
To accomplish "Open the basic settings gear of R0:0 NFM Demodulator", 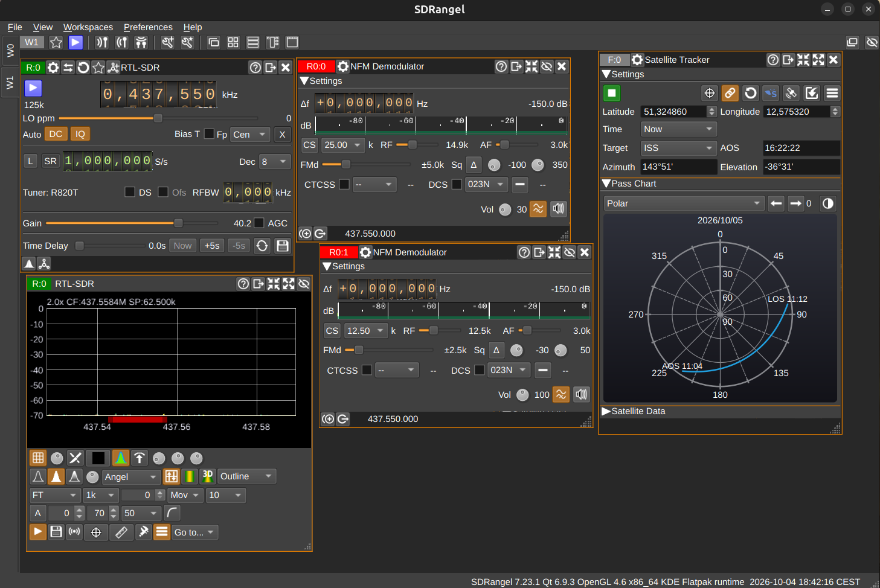I will coord(342,66).
